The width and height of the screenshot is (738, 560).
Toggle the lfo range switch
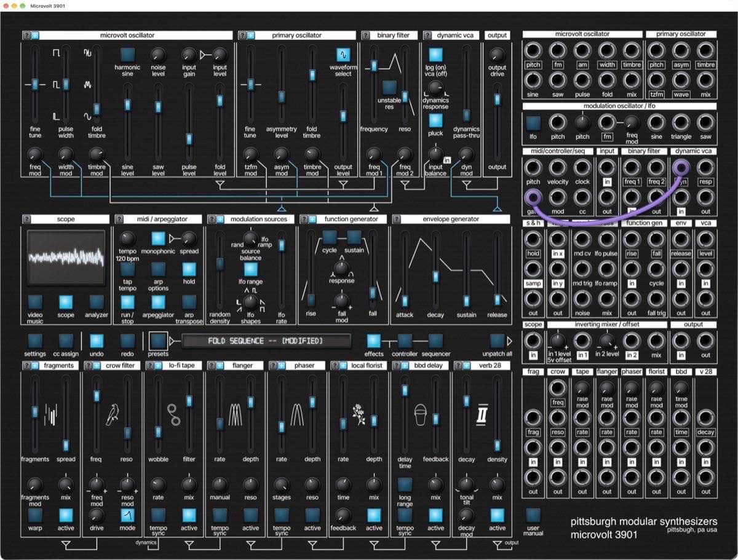tap(250, 269)
